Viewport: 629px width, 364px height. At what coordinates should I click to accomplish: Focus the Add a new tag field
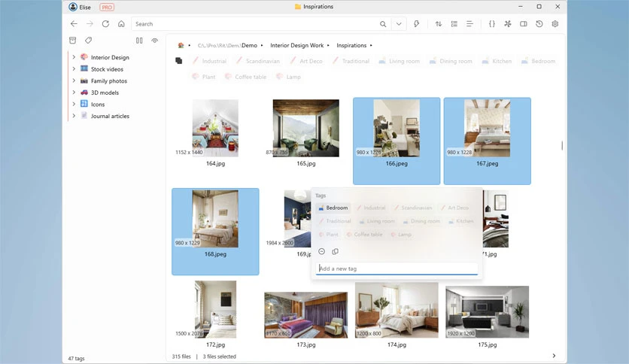(x=397, y=268)
